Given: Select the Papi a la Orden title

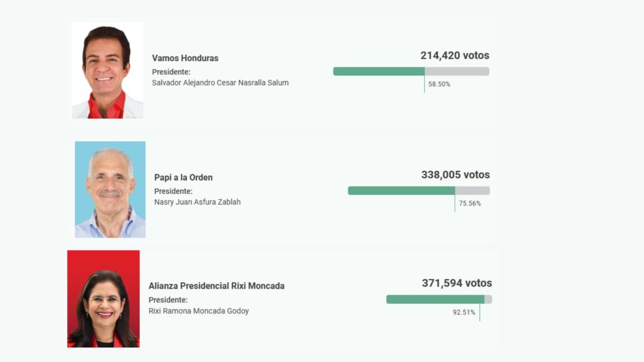Looking at the screenshot, I should [x=183, y=177].
